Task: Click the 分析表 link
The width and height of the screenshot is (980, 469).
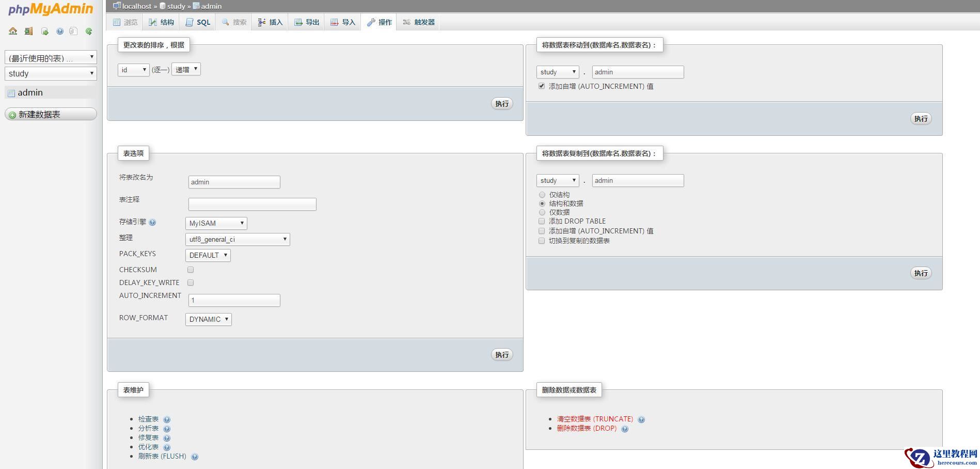Action: pos(149,428)
